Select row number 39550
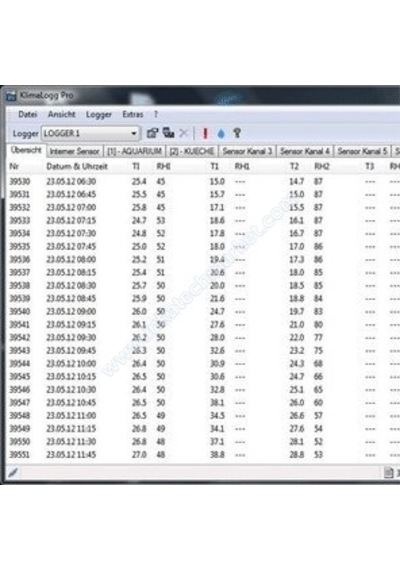400x570 pixels. (20, 442)
